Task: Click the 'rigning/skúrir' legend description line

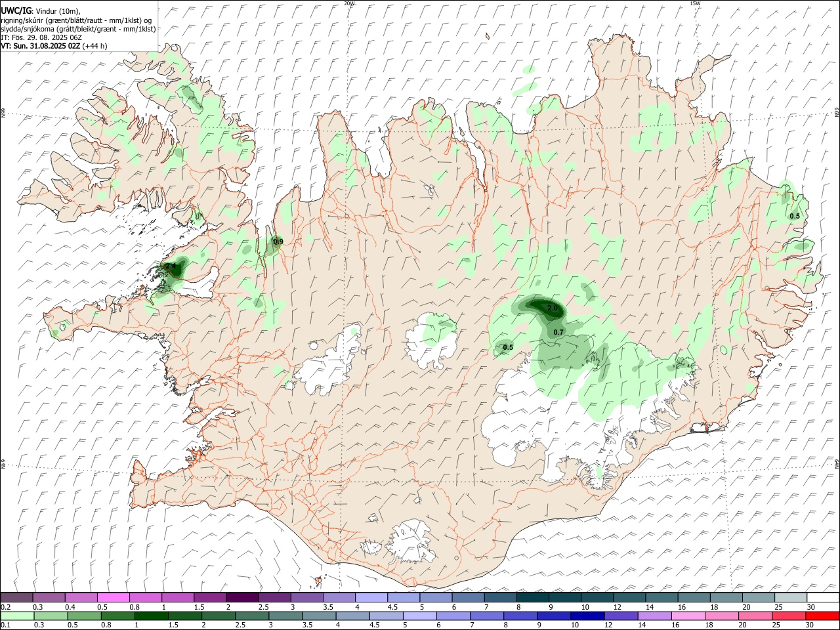Action: point(76,20)
